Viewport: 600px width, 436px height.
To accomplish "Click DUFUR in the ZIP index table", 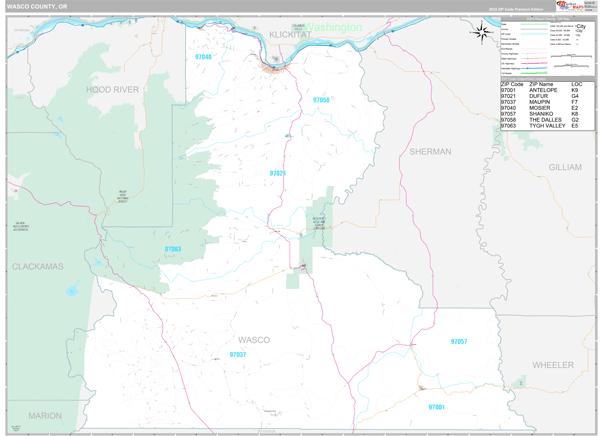I will coord(538,96).
